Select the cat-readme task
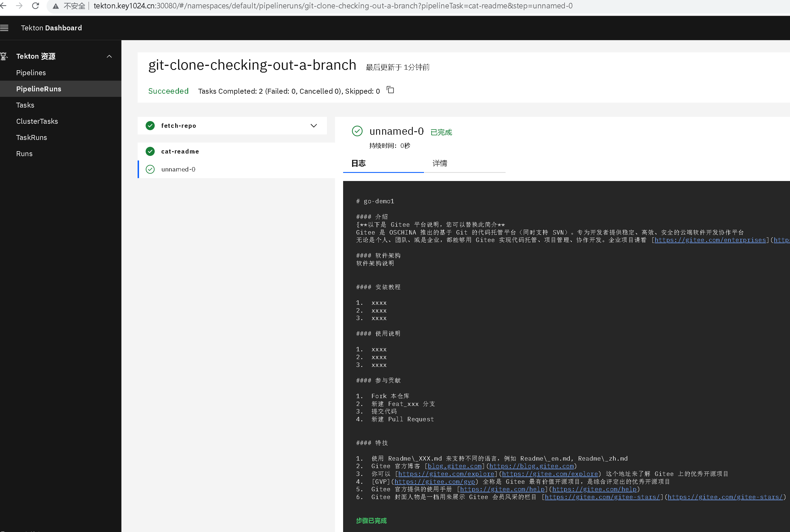790x532 pixels. pos(236,151)
